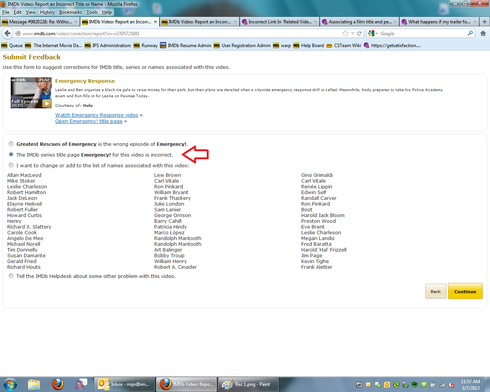
Task: Open the CSTeam Wiki bookmark
Action: click(x=344, y=45)
